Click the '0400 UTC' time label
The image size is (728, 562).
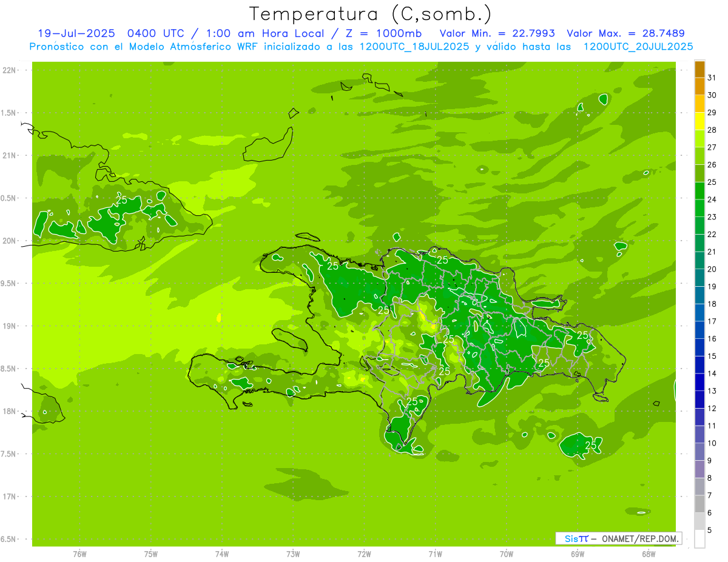click(x=155, y=33)
